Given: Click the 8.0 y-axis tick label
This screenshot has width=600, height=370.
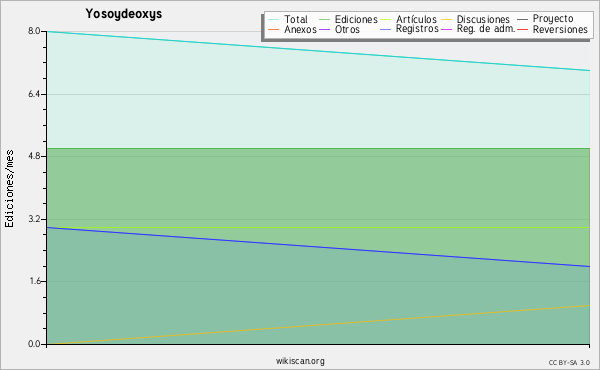Looking at the screenshot, I should click(x=34, y=31).
